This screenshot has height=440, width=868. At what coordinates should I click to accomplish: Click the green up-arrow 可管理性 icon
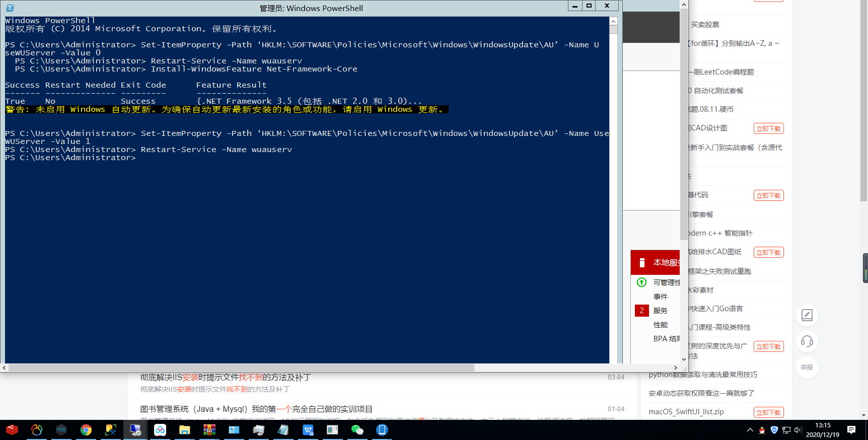pyautogui.click(x=641, y=282)
